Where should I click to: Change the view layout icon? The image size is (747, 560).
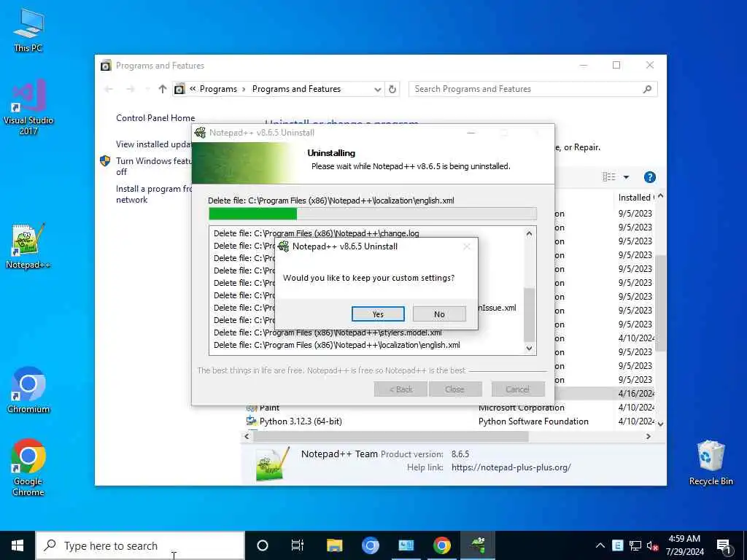(x=609, y=177)
